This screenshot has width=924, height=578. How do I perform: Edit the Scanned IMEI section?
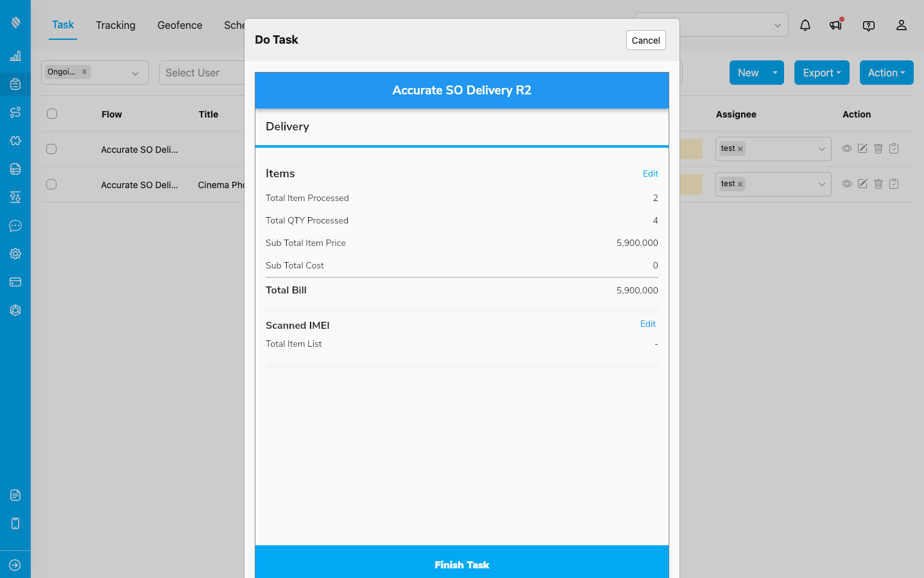(648, 324)
